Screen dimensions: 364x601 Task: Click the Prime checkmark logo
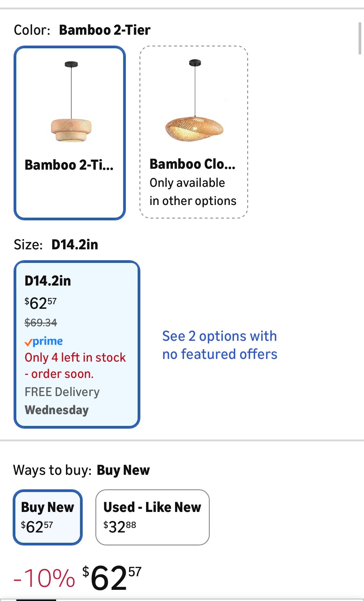[x=44, y=342]
